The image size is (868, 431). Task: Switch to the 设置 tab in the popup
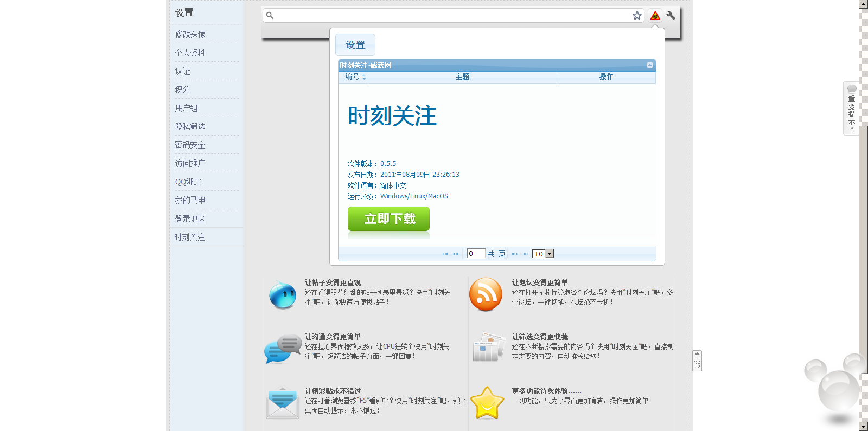tap(355, 45)
